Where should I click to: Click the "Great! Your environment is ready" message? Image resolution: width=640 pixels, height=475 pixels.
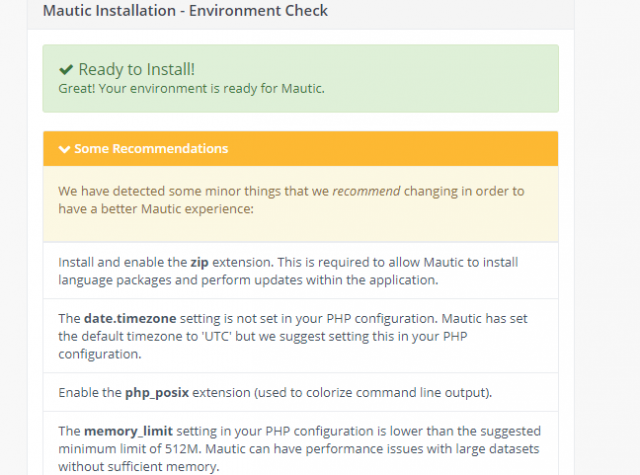192,87
